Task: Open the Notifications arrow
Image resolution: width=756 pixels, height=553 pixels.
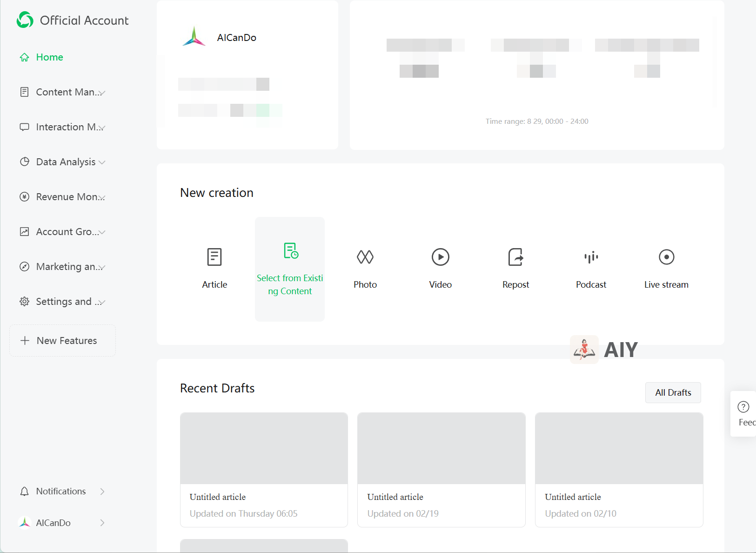Action: click(x=102, y=492)
